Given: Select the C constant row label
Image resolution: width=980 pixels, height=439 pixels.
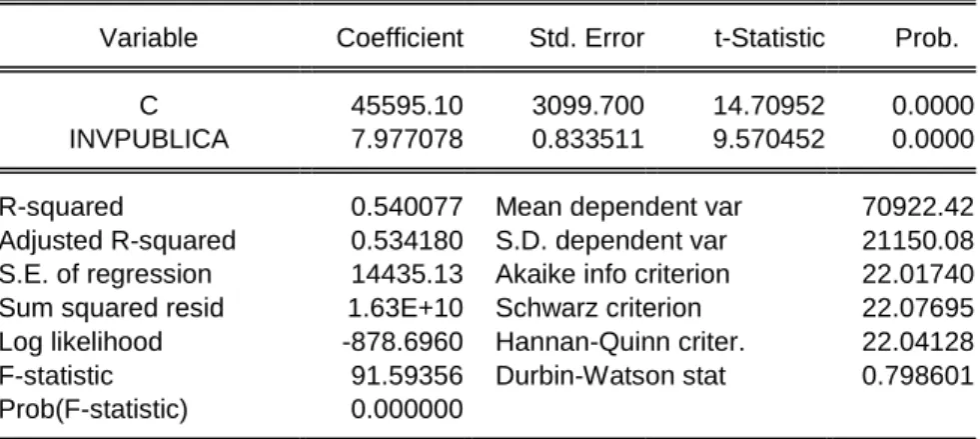Looking at the screenshot, I should (148, 106).
